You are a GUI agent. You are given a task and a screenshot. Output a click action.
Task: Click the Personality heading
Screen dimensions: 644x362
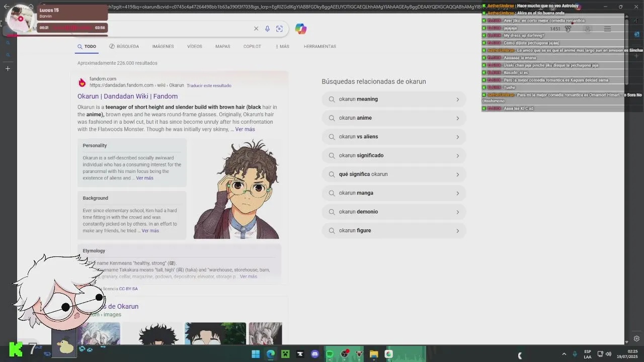(95, 145)
